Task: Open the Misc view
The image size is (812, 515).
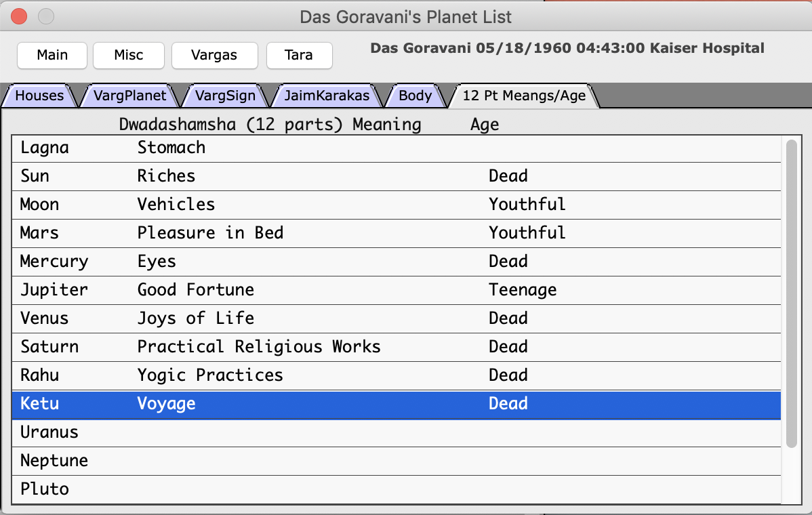Action: point(128,55)
